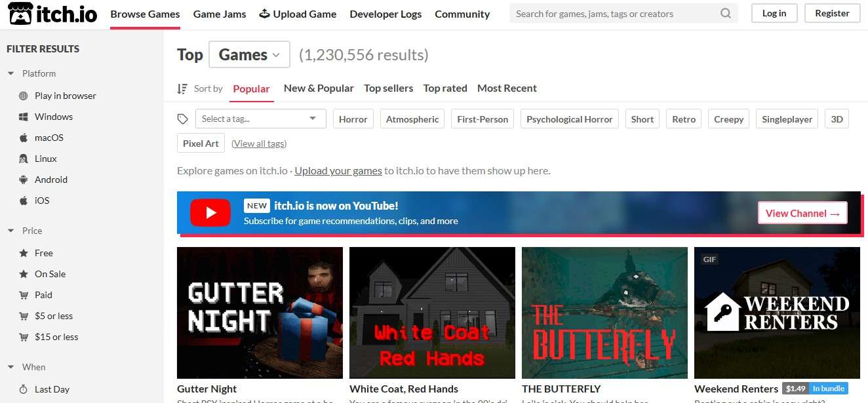Open THE BUTTERFLY title link

click(x=561, y=389)
